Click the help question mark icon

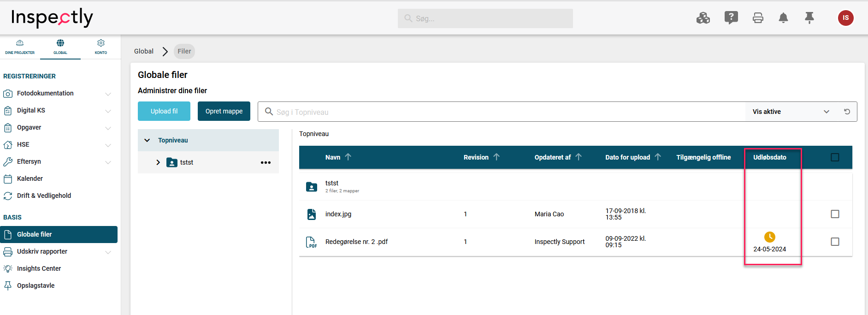tap(731, 18)
